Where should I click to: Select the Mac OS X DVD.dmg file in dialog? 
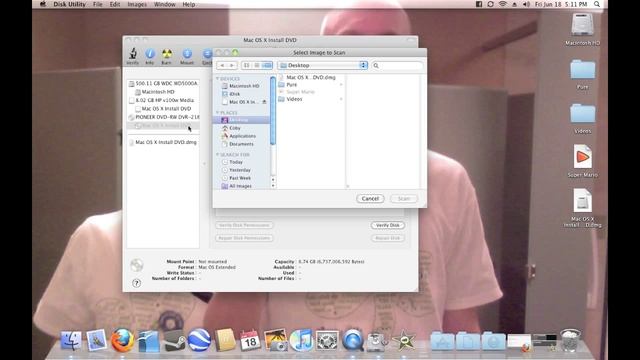pyautogui.click(x=311, y=77)
